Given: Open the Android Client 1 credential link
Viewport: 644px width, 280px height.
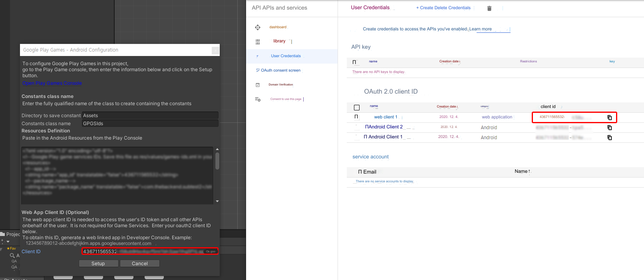Looking at the screenshot, I should point(383,137).
